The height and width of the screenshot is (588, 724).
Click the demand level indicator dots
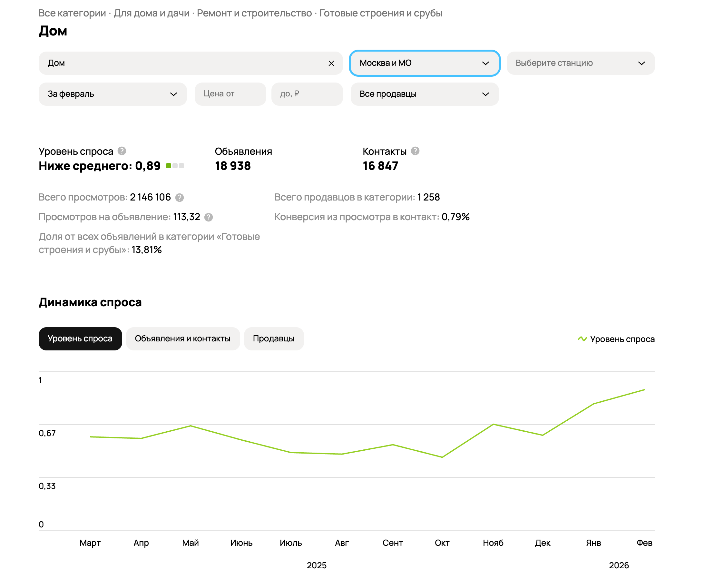[x=175, y=166]
